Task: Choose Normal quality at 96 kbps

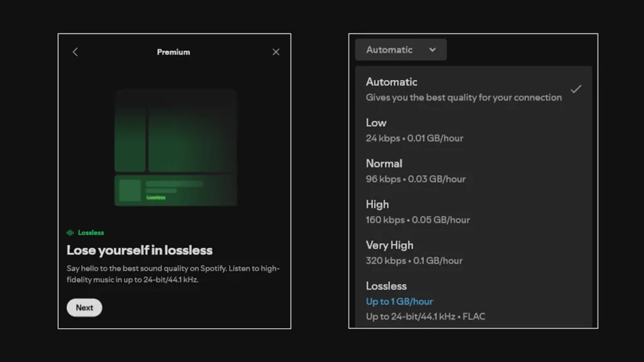Action: [384, 163]
